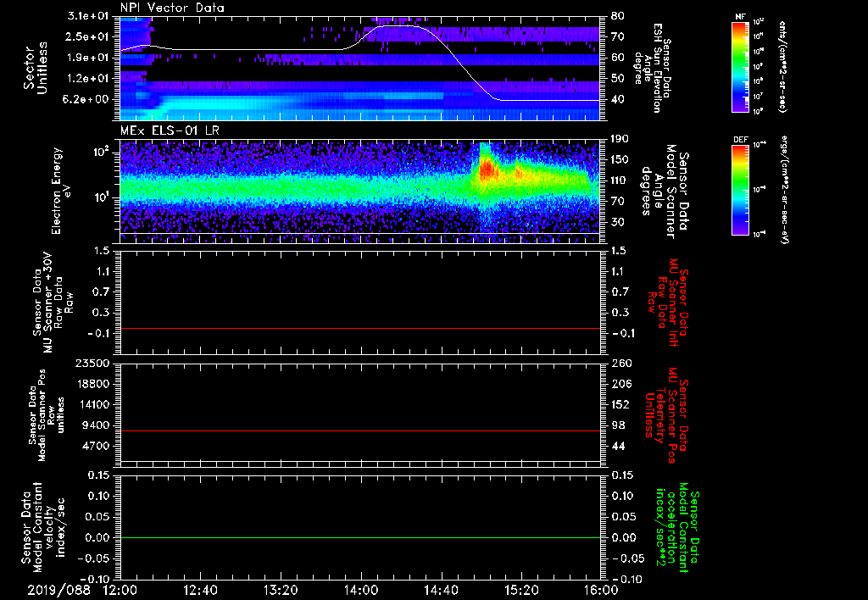Click the DEF color scale bar
Image resolution: width=868 pixels, height=600 pixels.
pyautogui.click(x=740, y=190)
